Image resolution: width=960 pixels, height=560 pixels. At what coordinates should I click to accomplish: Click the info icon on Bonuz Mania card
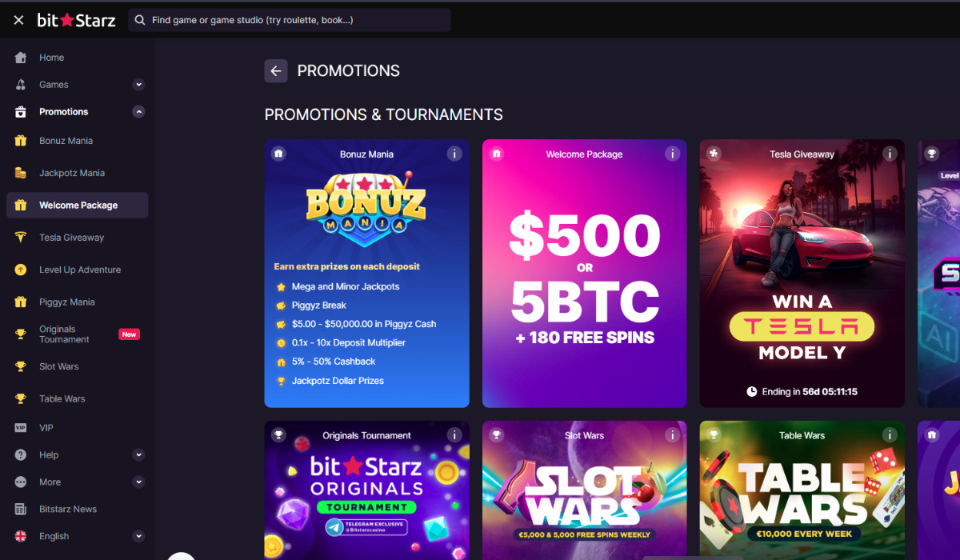click(454, 154)
